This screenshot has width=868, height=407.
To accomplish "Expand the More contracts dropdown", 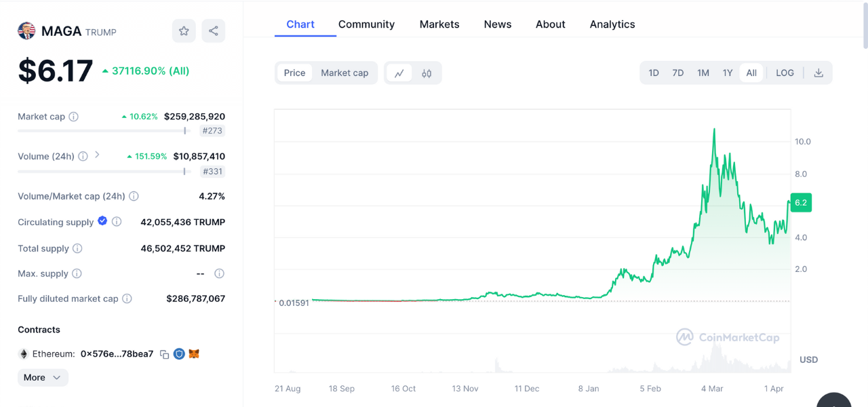I will click(43, 378).
